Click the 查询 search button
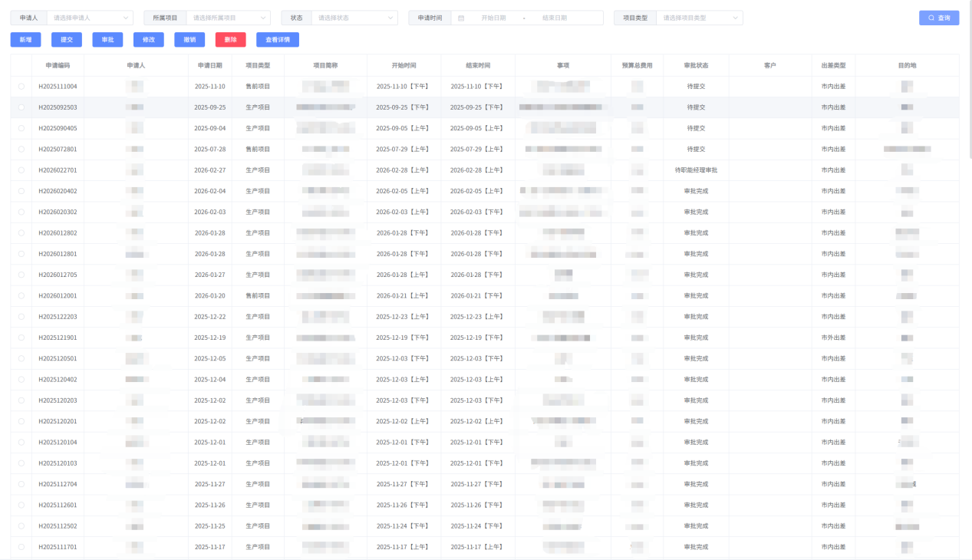Image resolution: width=972 pixels, height=560 pixels. pos(938,18)
